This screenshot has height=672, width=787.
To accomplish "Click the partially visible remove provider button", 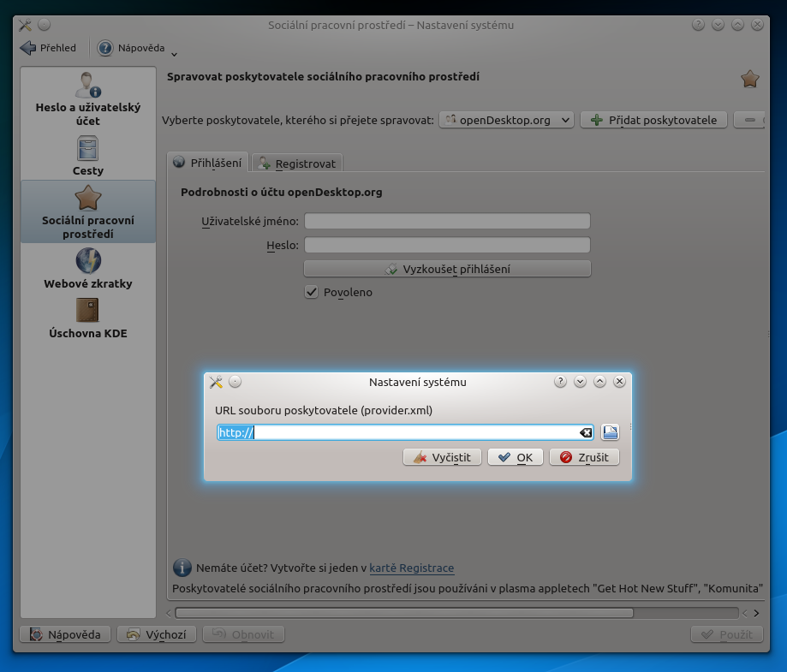I will tap(749, 120).
